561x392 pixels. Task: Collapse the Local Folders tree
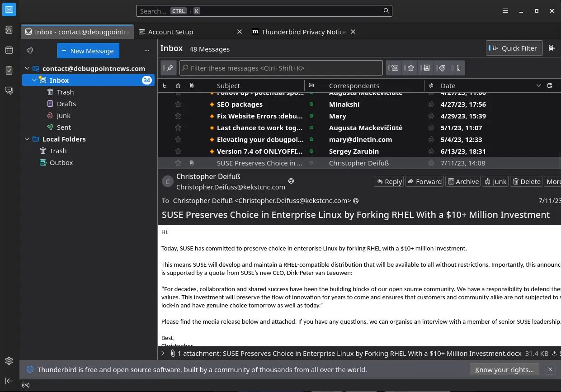point(27,139)
